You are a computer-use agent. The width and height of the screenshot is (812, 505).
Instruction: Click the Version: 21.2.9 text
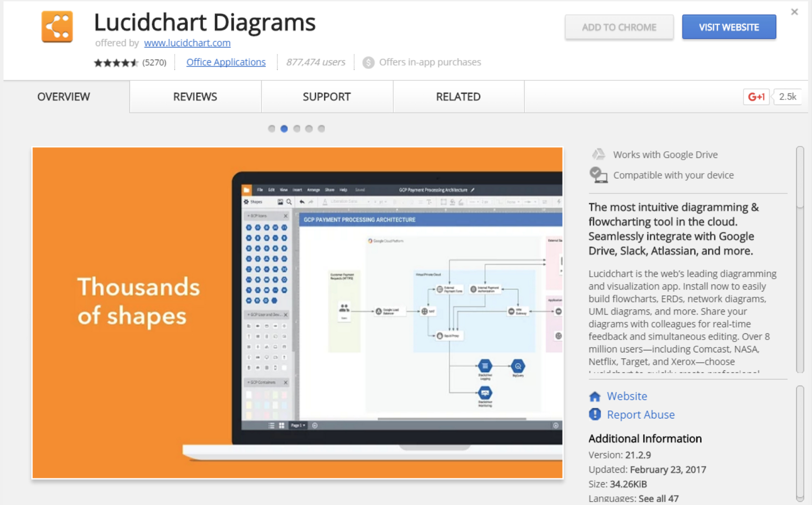tap(620, 455)
